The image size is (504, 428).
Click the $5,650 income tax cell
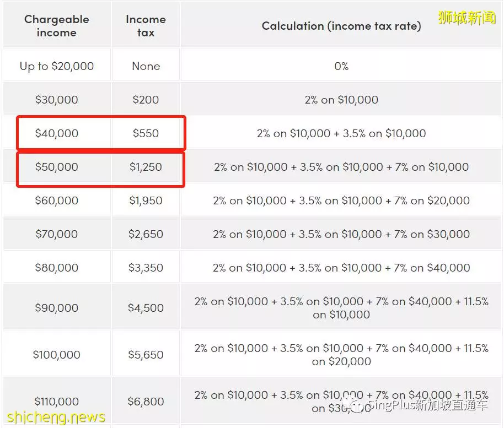(x=146, y=355)
